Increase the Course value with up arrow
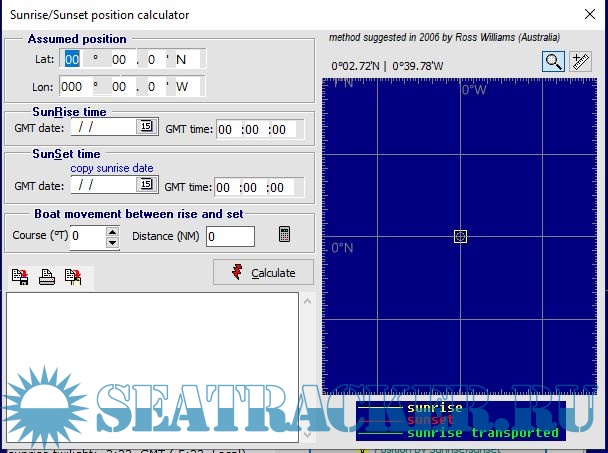 click(112, 231)
